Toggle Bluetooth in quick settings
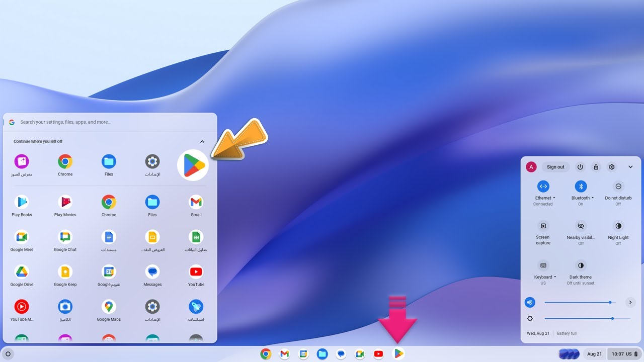The width and height of the screenshot is (644, 362). 581,186
